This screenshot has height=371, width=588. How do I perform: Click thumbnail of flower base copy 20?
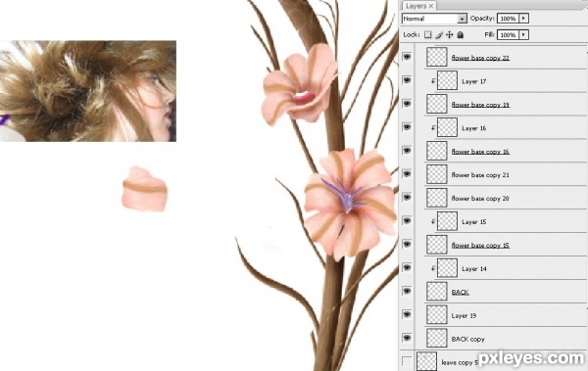(x=437, y=198)
